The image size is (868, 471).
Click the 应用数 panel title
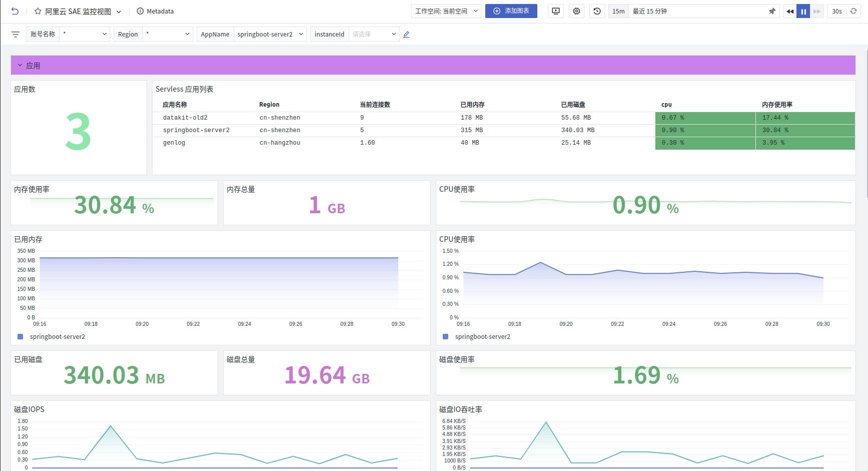pyautogui.click(x=25, y=89)
